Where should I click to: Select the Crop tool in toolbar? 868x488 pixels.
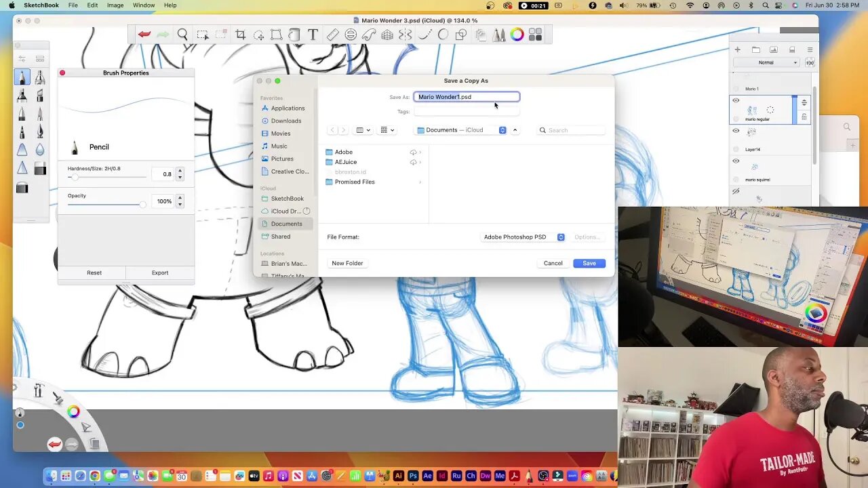click(240, 35)
